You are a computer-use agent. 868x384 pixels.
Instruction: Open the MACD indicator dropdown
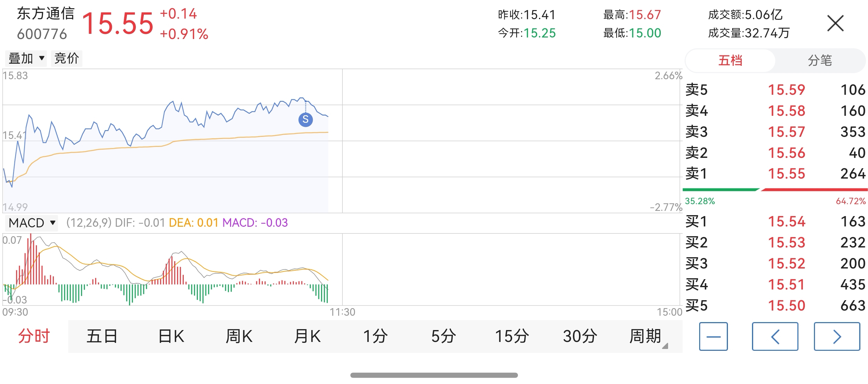click(x=32, y=223)
